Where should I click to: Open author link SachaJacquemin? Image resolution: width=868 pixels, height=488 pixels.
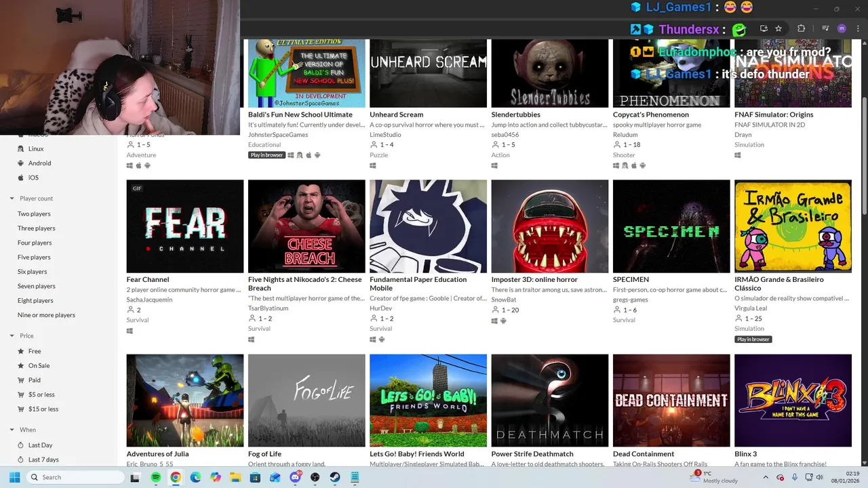(x=149, y=300)
